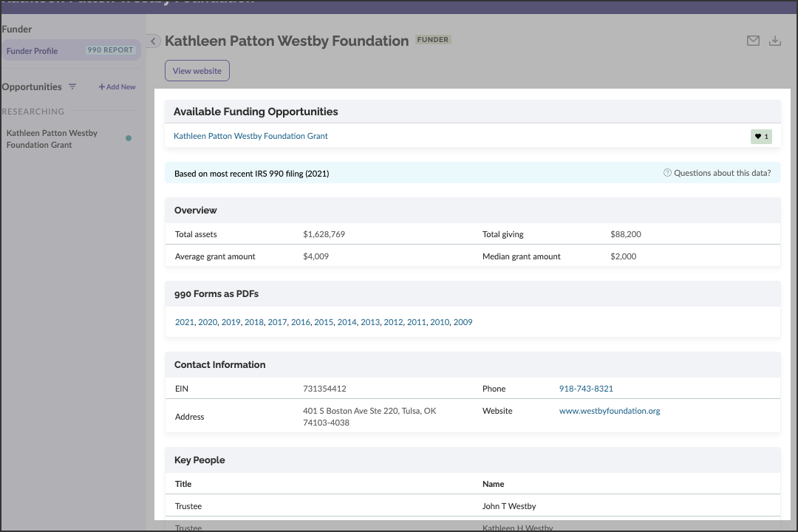Click the phone number 918-743-8321

586,389
